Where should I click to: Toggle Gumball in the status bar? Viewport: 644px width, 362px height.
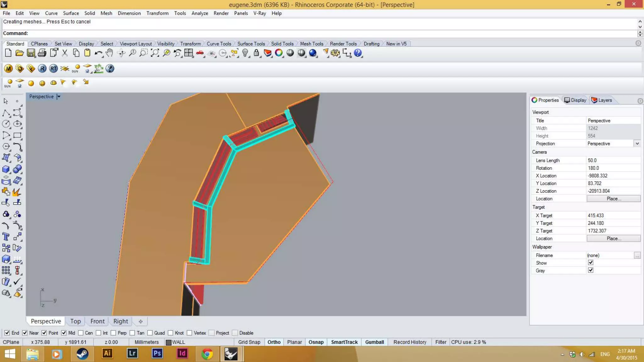coord(374,342)
